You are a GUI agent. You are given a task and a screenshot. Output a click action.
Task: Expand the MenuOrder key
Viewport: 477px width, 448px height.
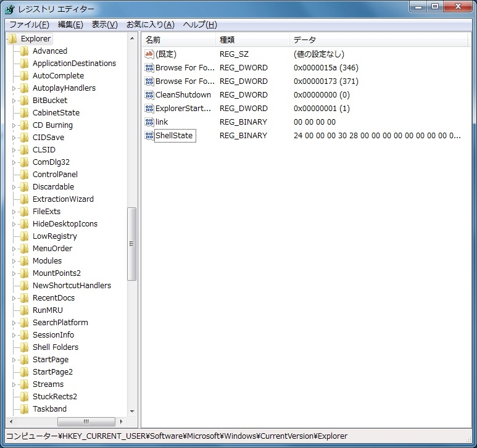point(14,249)
